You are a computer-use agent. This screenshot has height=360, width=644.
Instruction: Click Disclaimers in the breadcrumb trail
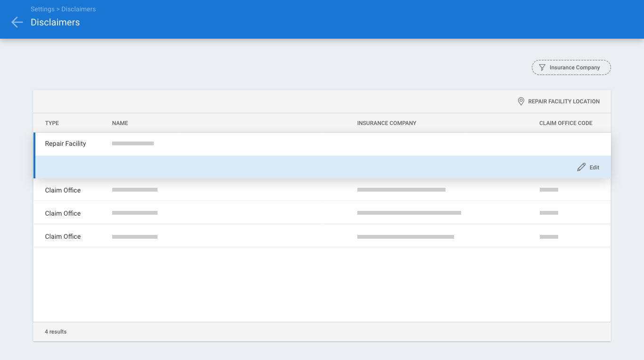78,9
